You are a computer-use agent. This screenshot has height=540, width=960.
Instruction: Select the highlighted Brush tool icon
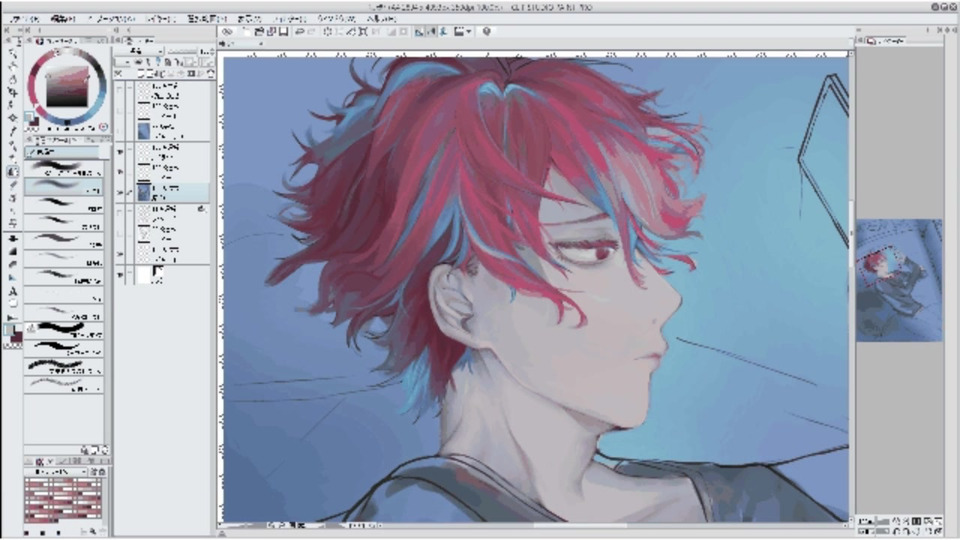pos(12,171)
